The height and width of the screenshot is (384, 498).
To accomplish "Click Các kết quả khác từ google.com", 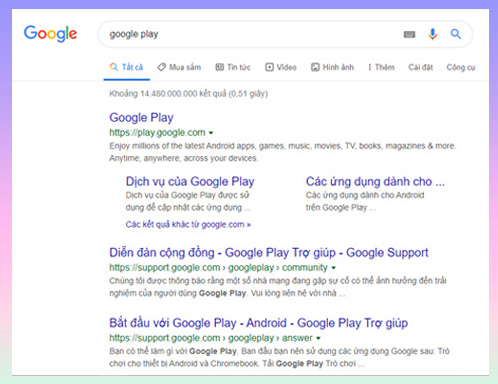I will (x=188, y=224).
